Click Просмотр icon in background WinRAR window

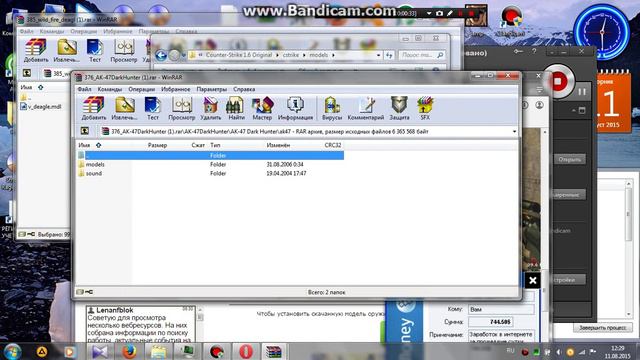click(x=124, y=51)
